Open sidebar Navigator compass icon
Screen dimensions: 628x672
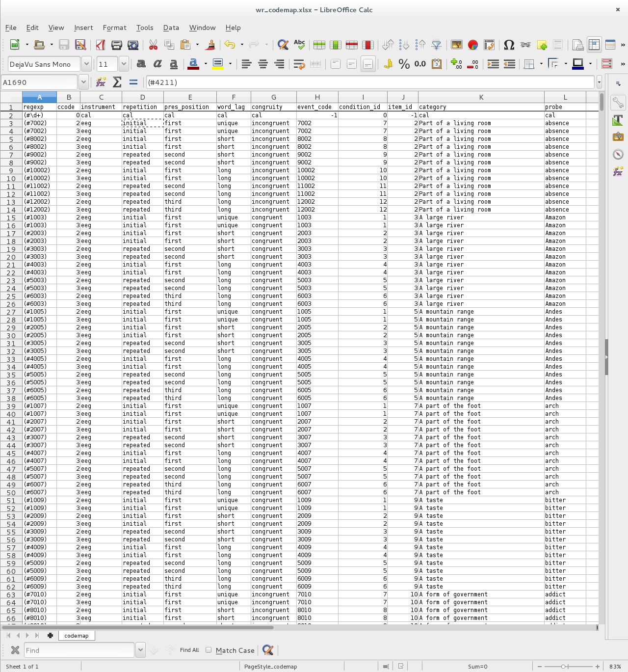618,154
